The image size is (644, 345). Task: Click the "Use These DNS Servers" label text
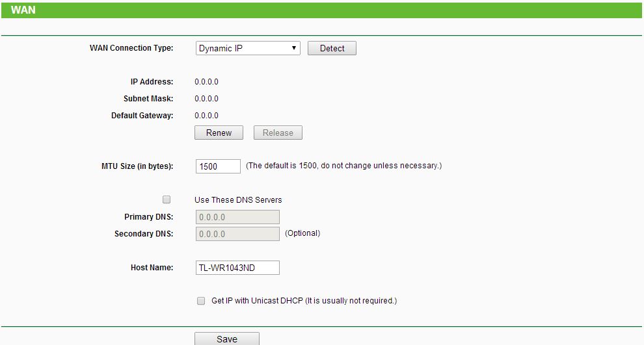(x=238, y=200)
